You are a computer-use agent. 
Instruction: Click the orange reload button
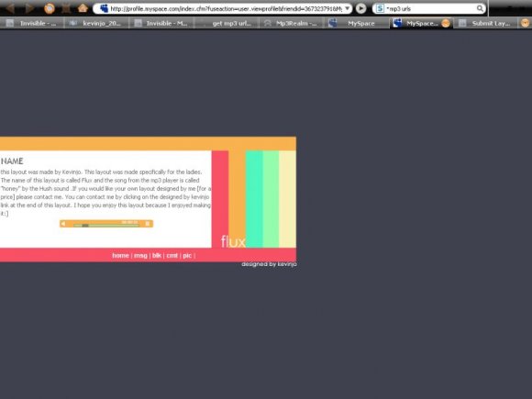coord(50,8)
